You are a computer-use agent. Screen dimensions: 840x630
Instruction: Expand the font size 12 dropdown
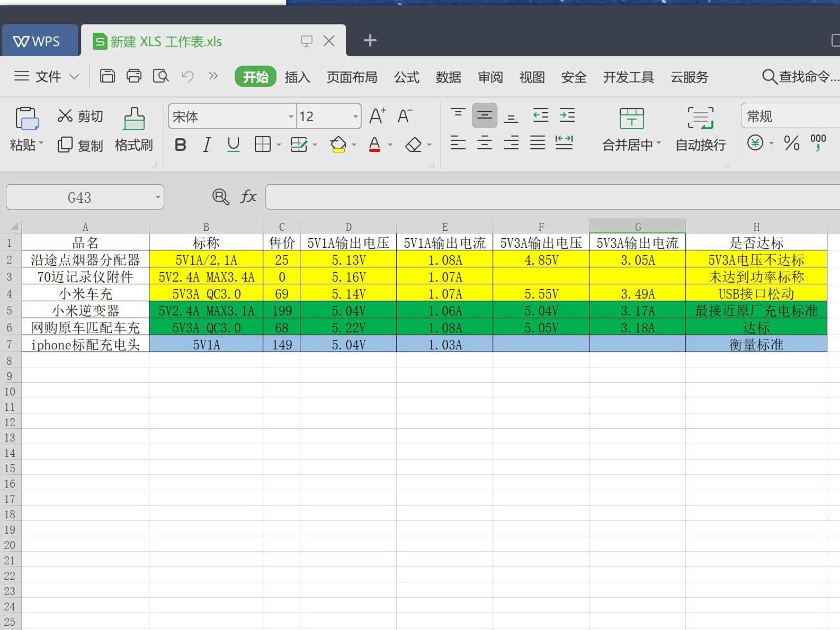[355, 116]
